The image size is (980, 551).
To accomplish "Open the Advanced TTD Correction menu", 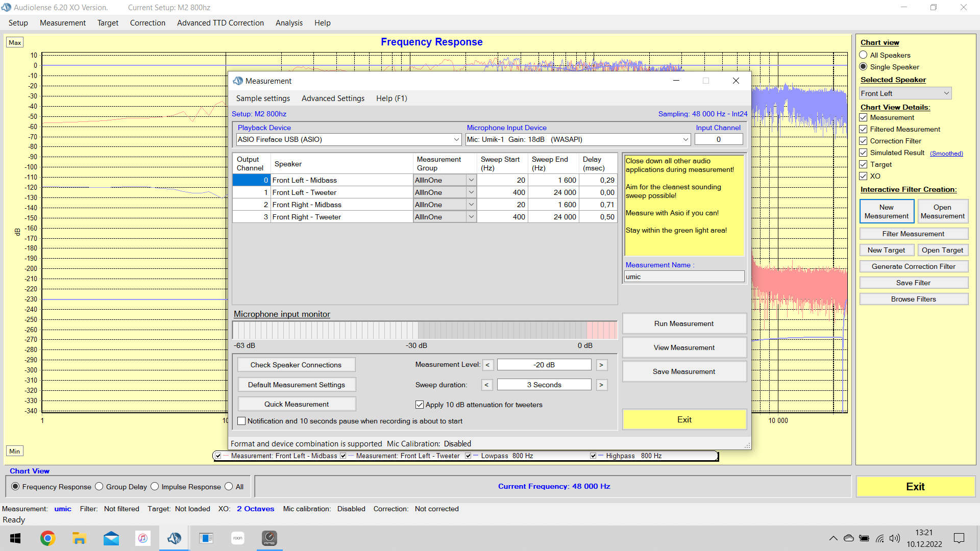I will [x=220, y=23].
